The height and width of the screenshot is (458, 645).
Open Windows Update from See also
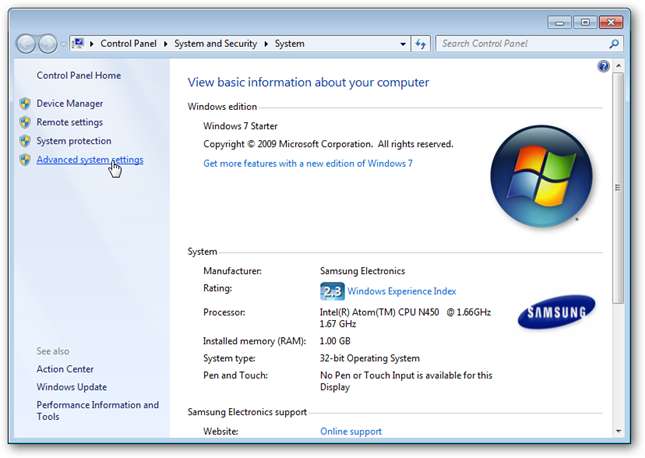72,387
